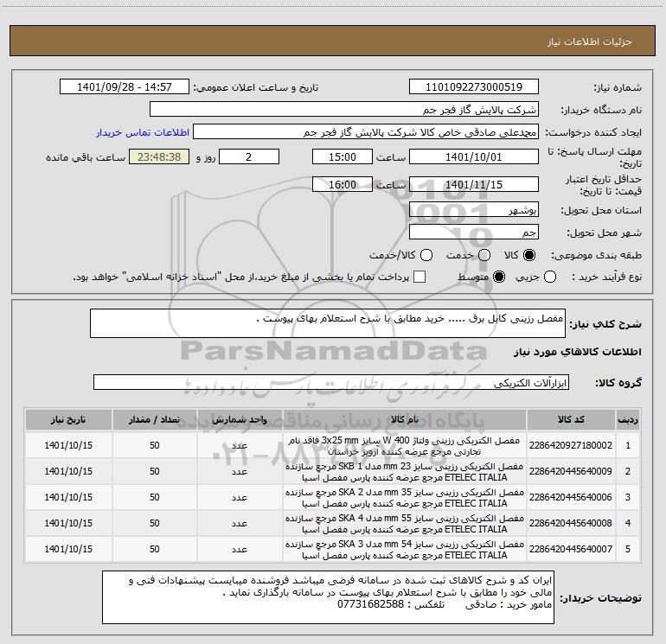This screenshot has height=644, width=666.
Task: Click item name with model SKA 3
Action: 405,549
